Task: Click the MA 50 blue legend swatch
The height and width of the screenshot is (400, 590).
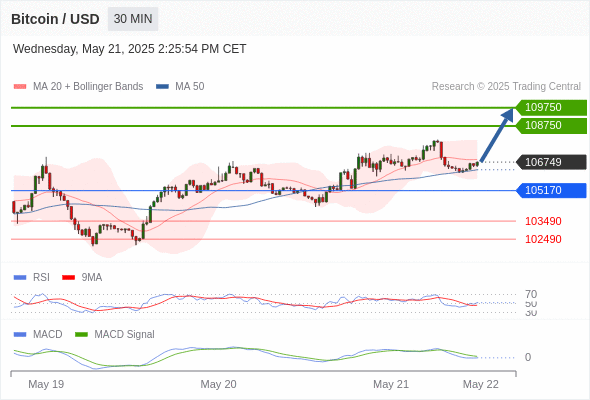Action: coord(163,87)
